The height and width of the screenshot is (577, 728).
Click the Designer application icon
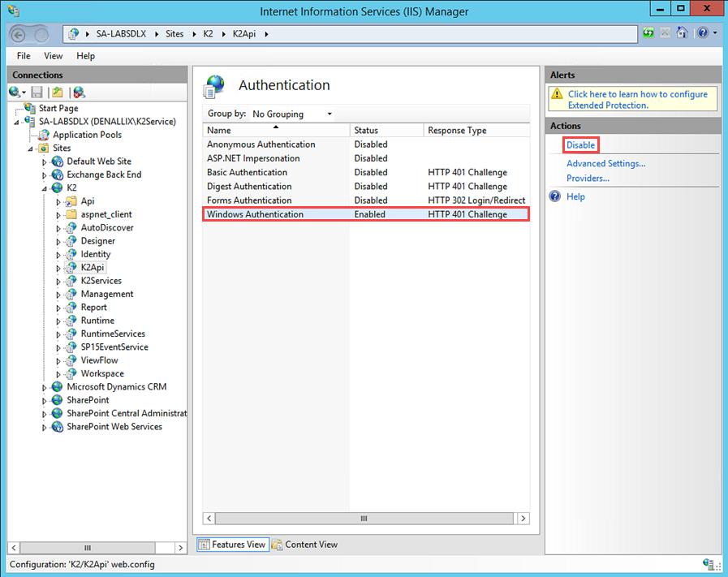71,241
